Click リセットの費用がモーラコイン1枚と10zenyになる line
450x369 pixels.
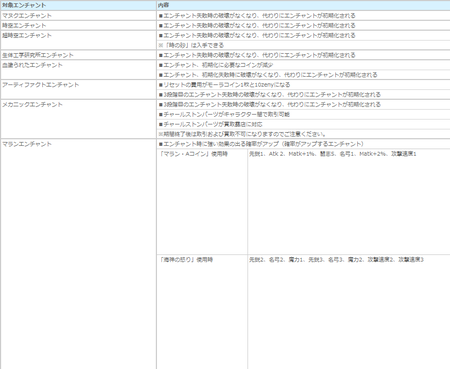click(x=224, y=85)
